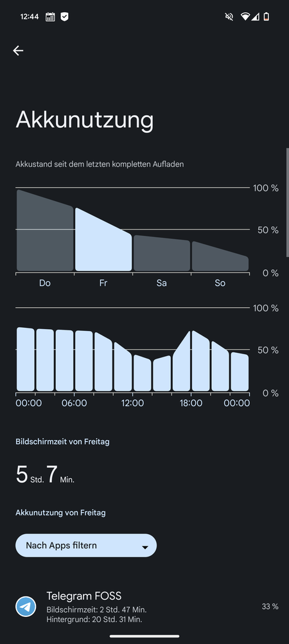The width and height of the screenshot is (289, 644).
Task: Tap the shield icon in status bar
Action: [64, 17]
